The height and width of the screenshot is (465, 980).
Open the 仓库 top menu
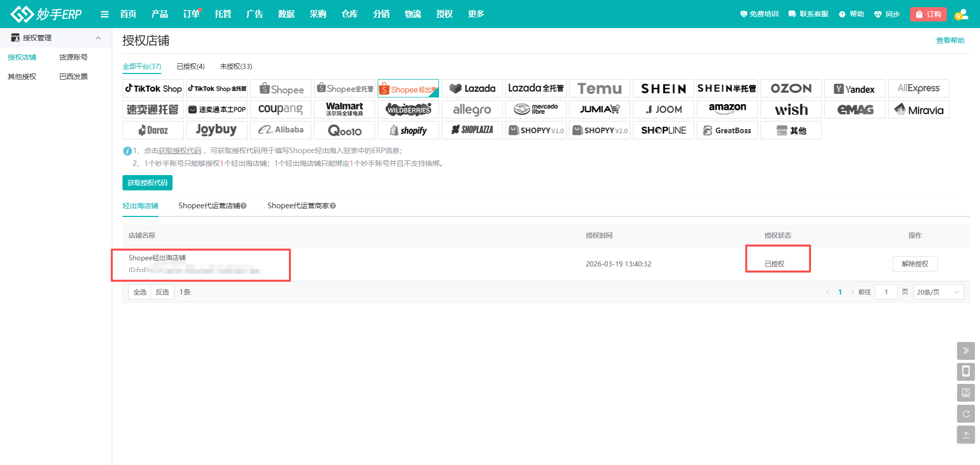click(350, 14)
